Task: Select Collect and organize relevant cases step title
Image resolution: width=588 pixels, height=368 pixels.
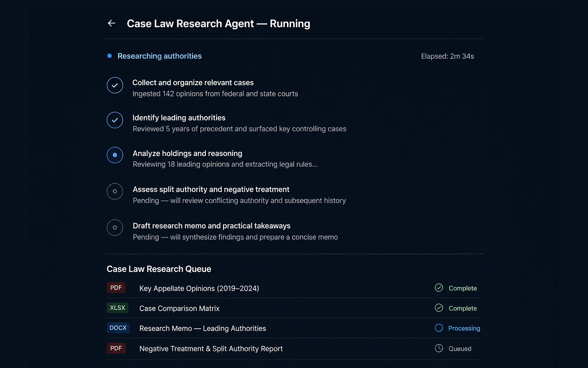Action: coord(193,83)
